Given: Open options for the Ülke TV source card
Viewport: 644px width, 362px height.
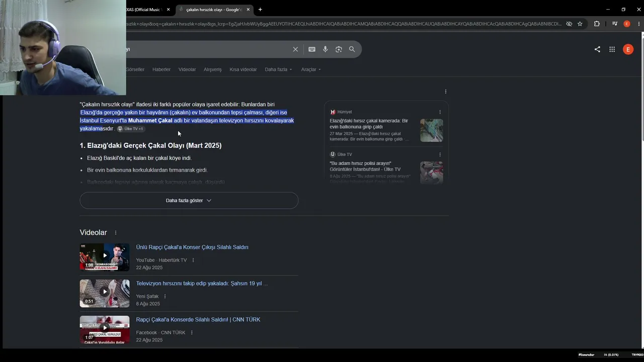Looking at the screenshot, I should tap(440, 154).
